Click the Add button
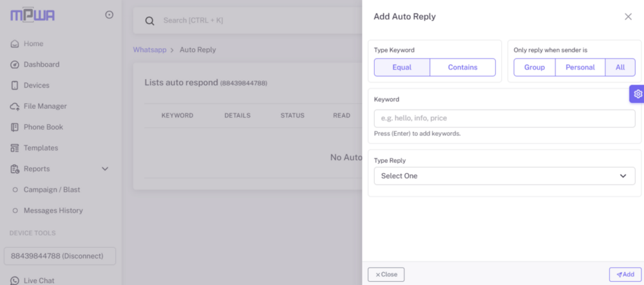The width and height of the screenshot is (644, 285). [625, 275]
